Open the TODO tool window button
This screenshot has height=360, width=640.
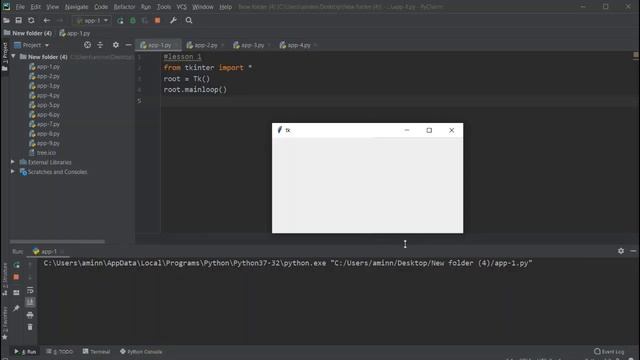tap(60, 351)
